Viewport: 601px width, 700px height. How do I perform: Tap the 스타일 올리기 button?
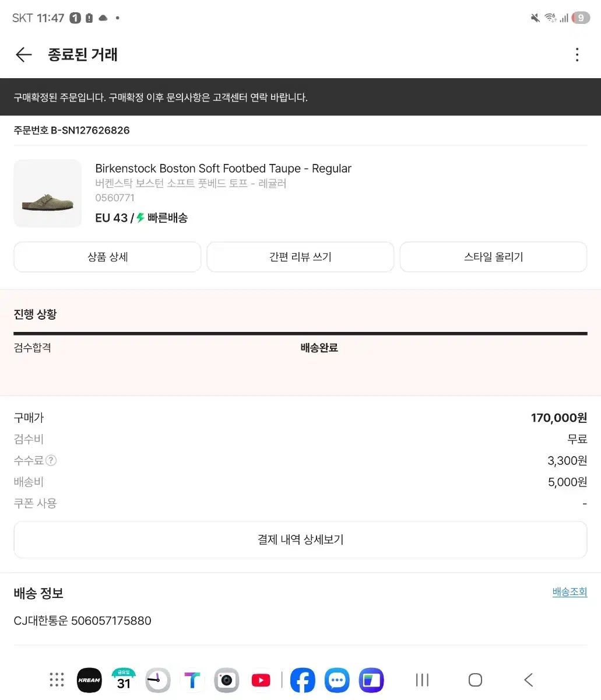(493, 257)
